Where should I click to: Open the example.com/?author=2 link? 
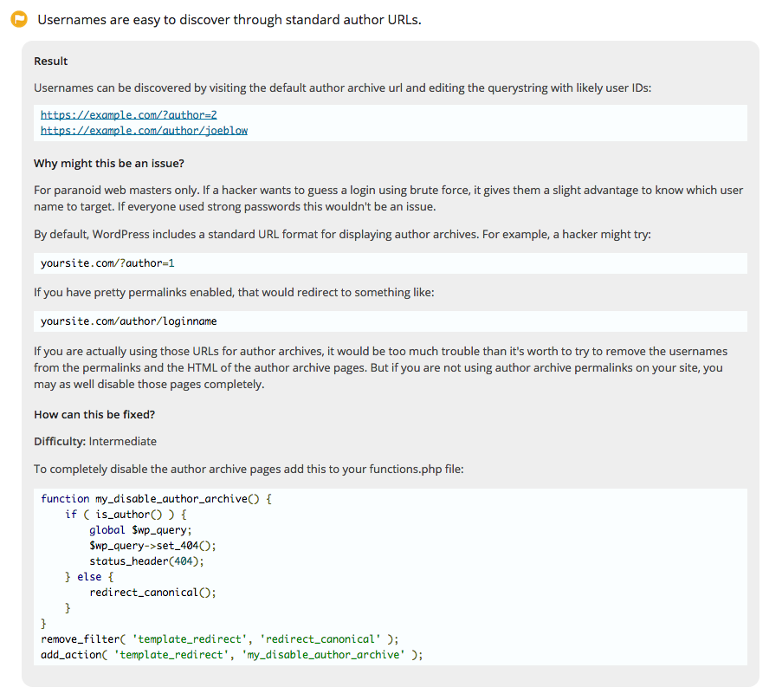click(x=129, y=114)
